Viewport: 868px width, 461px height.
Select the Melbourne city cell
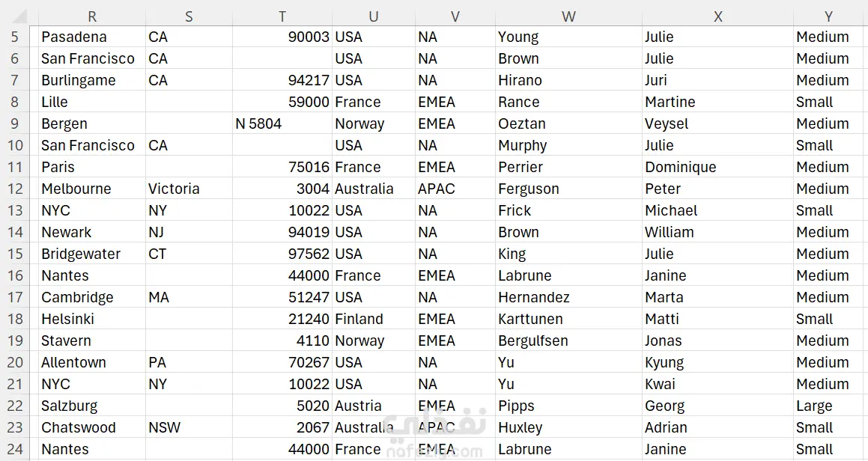click(x=92, y=189)
